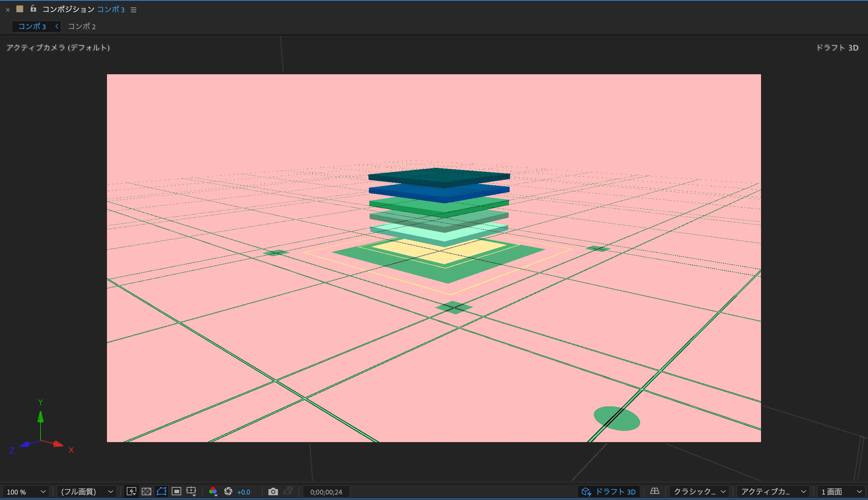868x500 pixels.
Task: Click the 0;00;00;24 timecode field
Action: (x=326, y=492)
